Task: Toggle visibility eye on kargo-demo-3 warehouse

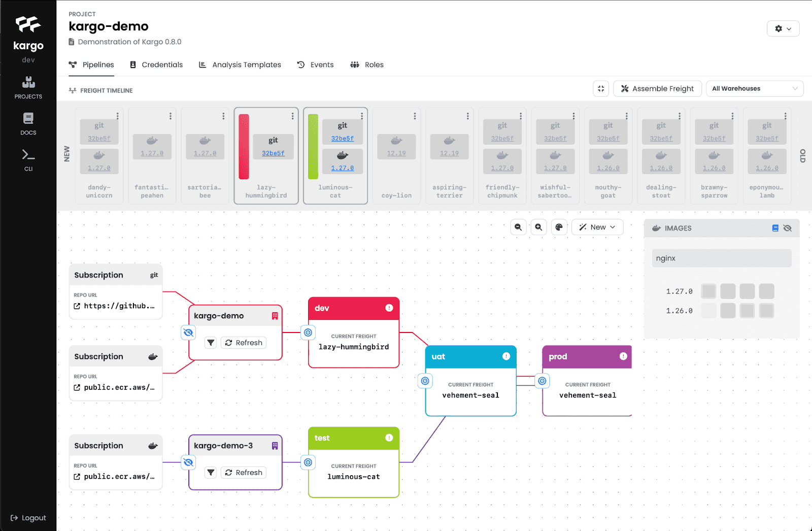Action: tap(188, 462)
